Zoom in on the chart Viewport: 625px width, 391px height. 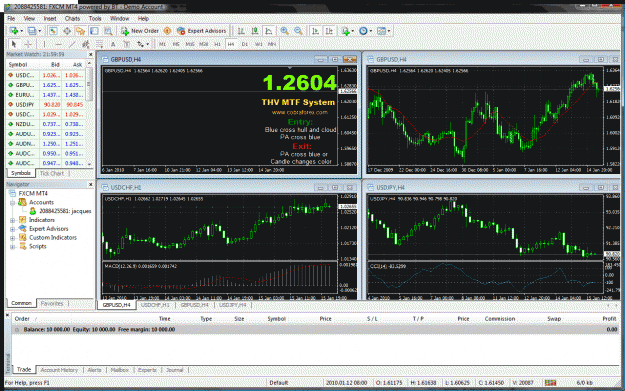pos(285,31)
